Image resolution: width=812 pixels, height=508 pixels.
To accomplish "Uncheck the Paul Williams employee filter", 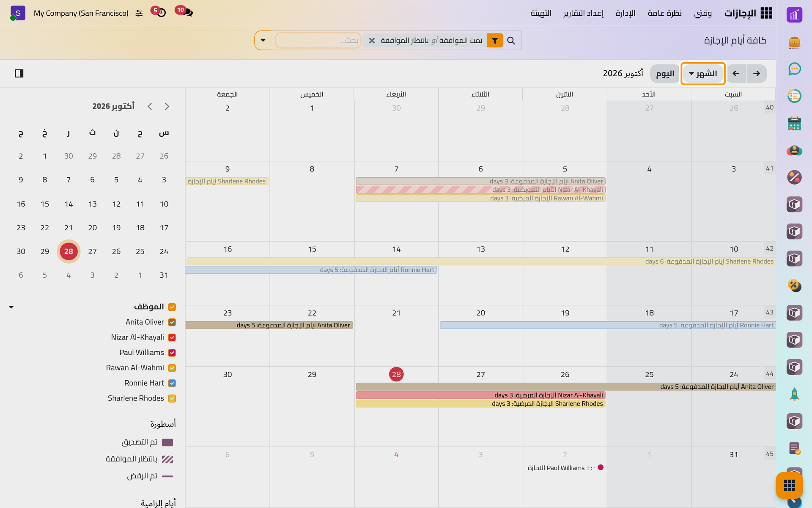I will click(x=172, y=353).
